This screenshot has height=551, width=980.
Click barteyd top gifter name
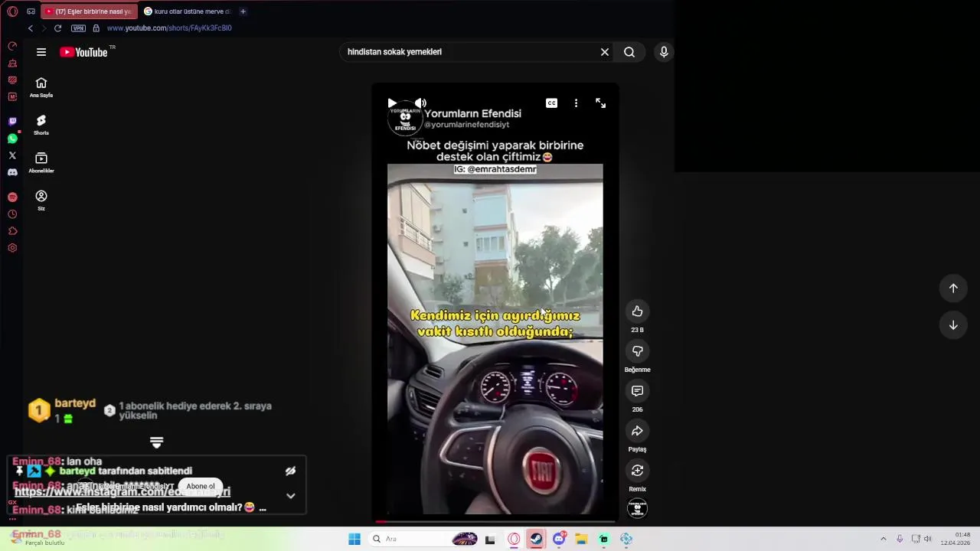click(x=75, y=403)
